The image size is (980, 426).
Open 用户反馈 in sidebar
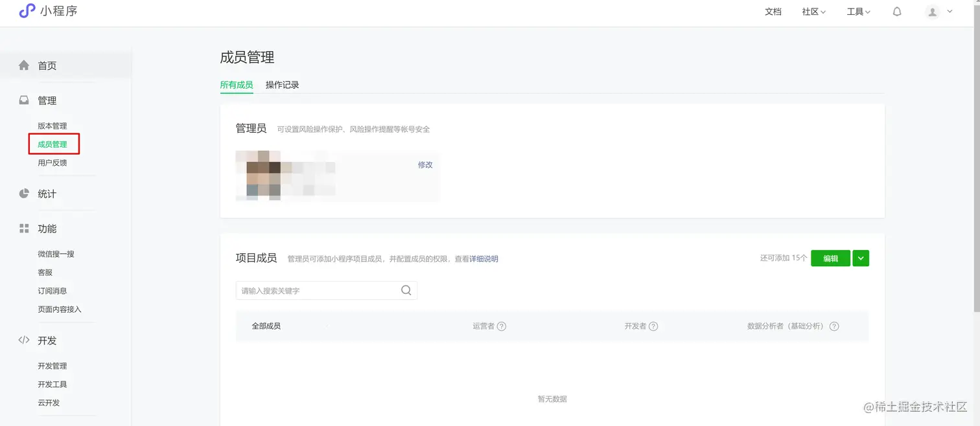pyautogui.click(x=52, y=163)
